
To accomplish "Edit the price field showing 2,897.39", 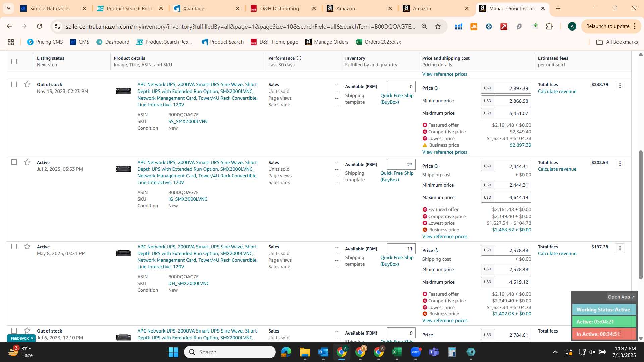I will [x=513, y=88].
